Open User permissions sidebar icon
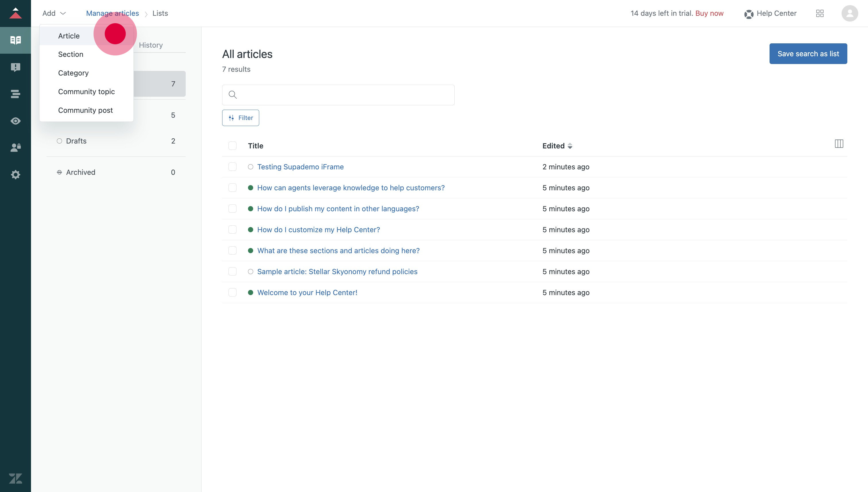Viewport: 868px width, 492px height. (x=15, y=148)
